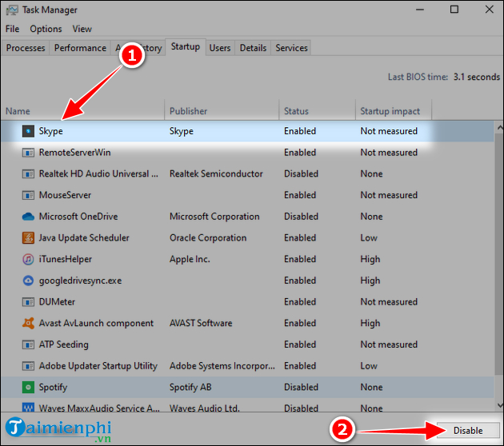Click the Adobe Systems Incorpor... publisher cell

click(x=222, y=366)
